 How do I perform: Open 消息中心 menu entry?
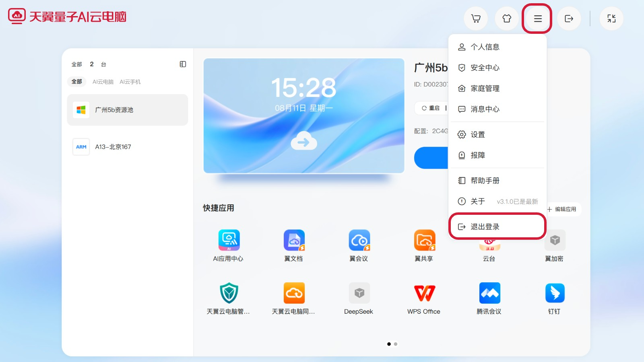pos(497,109)
